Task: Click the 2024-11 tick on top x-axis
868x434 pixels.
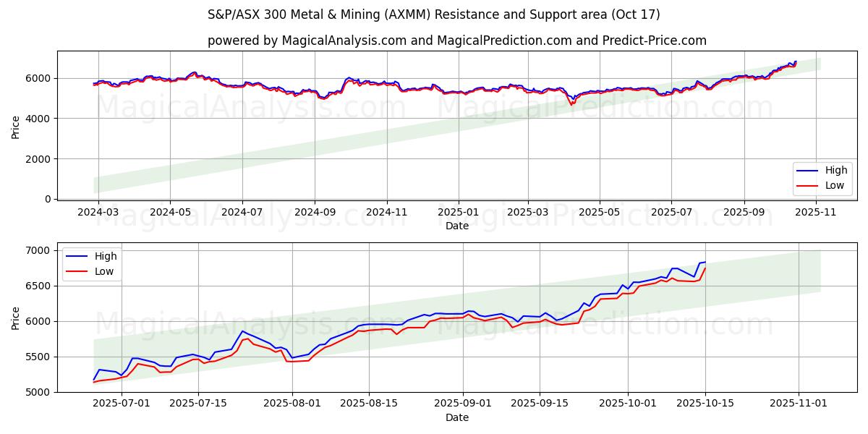Action: (x=386, y=213)
